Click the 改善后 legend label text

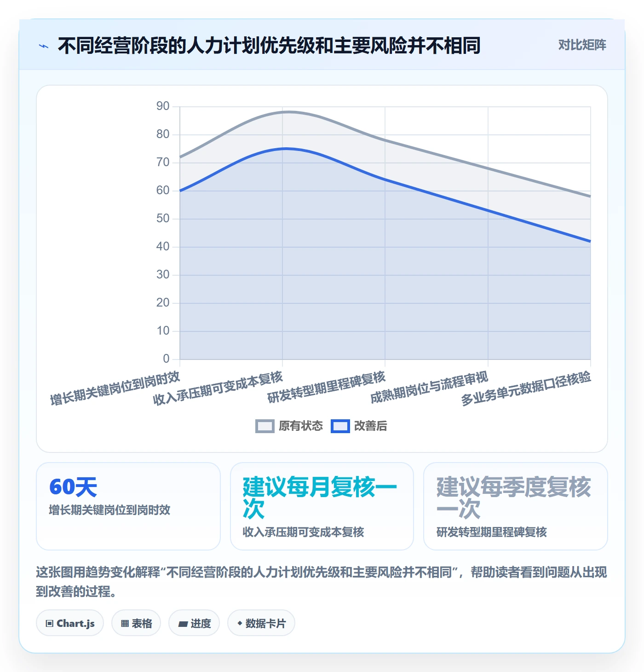tap(371, 426)
